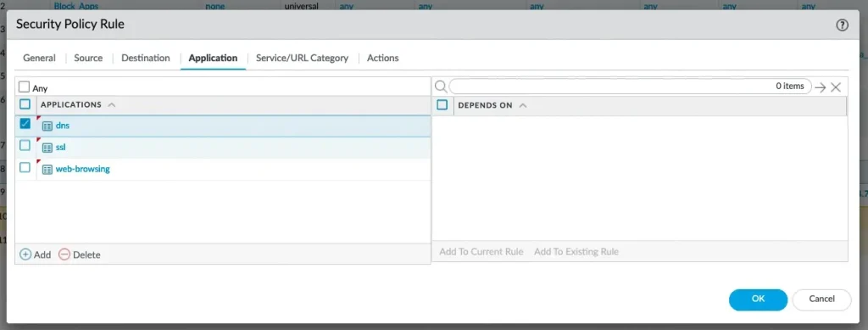Click the plus Add icon
Viewport: 868px width, 330px height.
(x=25, y=254)
